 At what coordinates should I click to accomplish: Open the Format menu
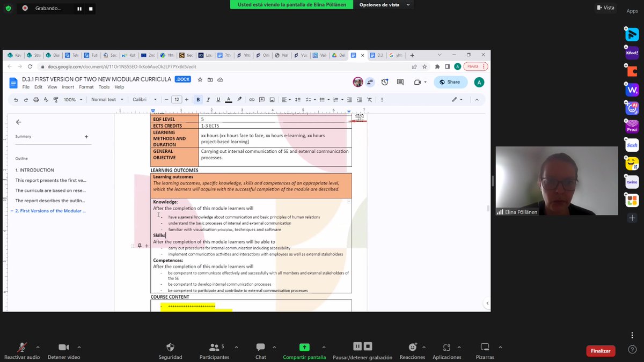86,87
